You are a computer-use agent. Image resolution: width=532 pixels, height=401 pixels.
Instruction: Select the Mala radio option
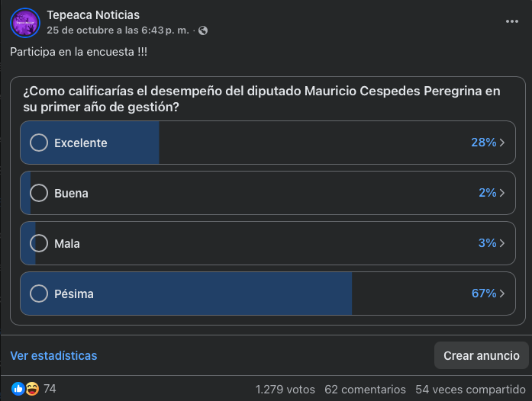38,243
